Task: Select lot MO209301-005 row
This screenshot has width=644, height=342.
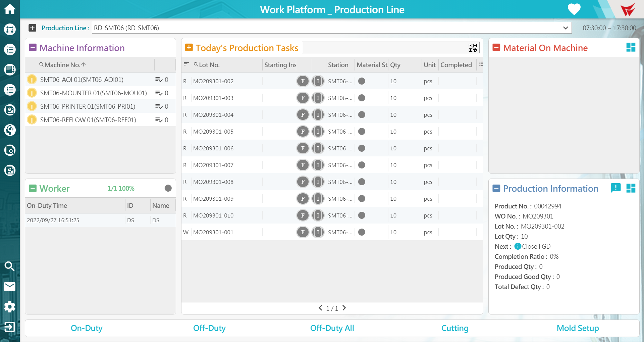Action: (x=213, y=132)
